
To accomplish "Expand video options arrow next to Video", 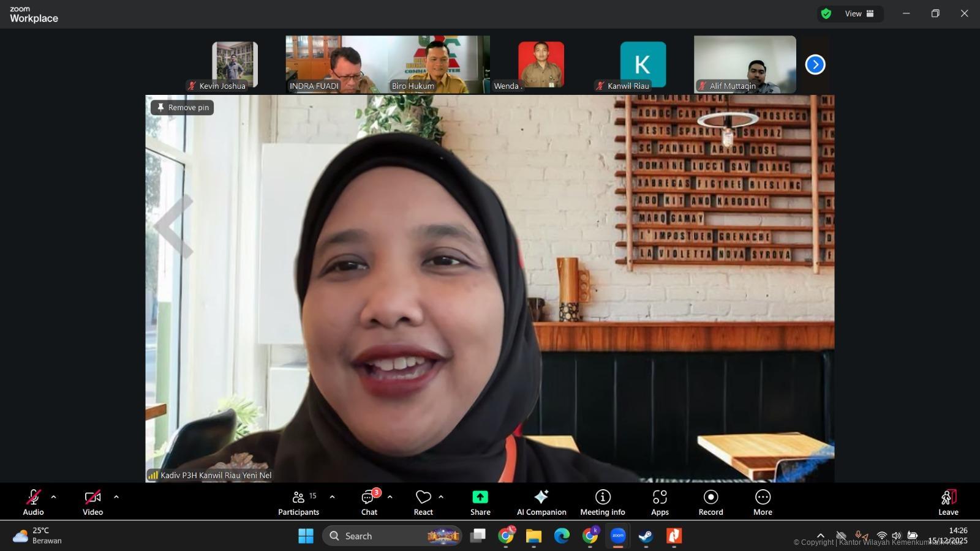I will [116, 497].
